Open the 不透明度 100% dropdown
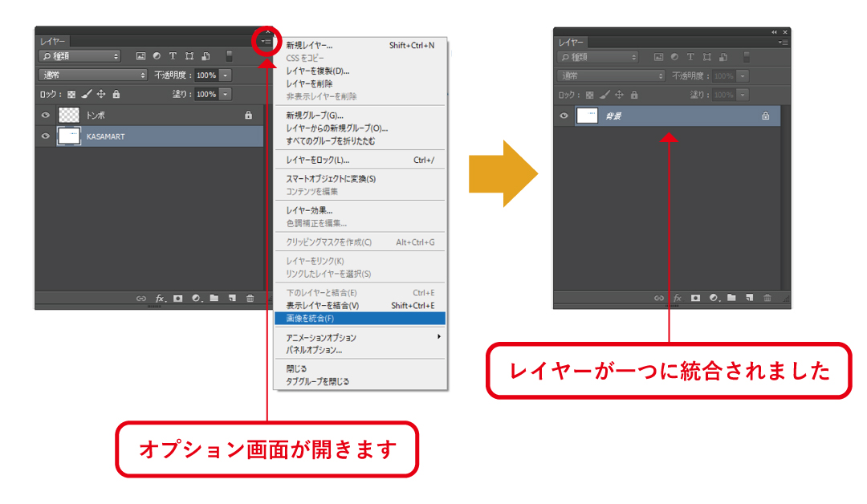This screenshot has height=504, width=867. (x=225, y=75)
